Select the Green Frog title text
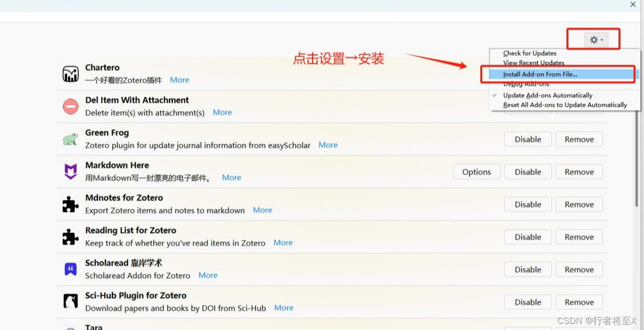 107,133
